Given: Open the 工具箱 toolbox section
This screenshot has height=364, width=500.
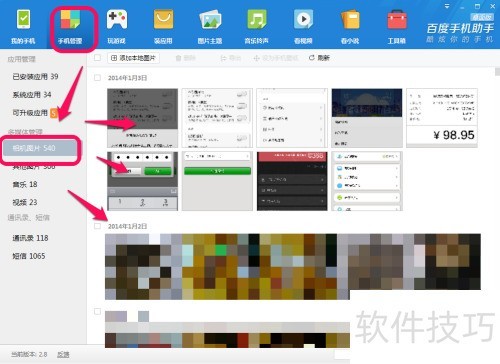Looking at the screenshot, I should point(397,27).
